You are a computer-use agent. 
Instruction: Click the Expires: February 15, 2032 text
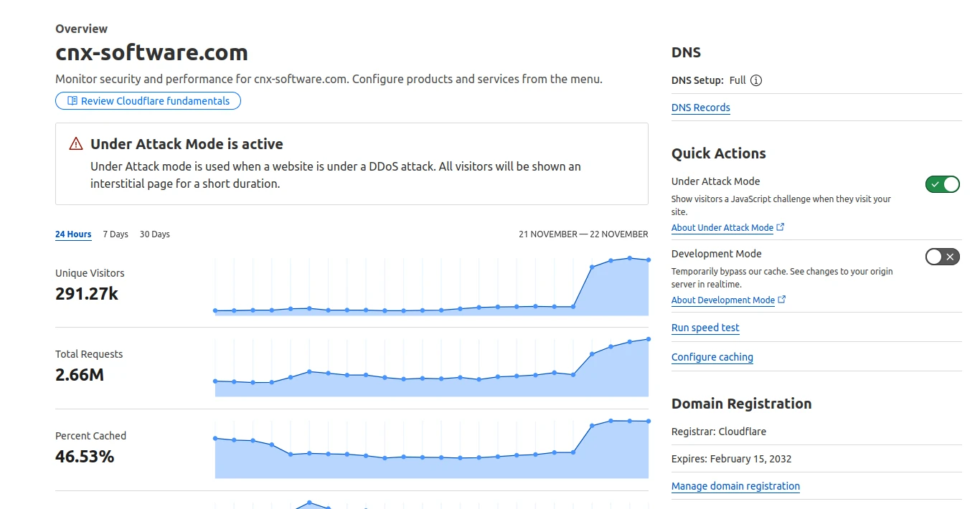tap(731, 459)
